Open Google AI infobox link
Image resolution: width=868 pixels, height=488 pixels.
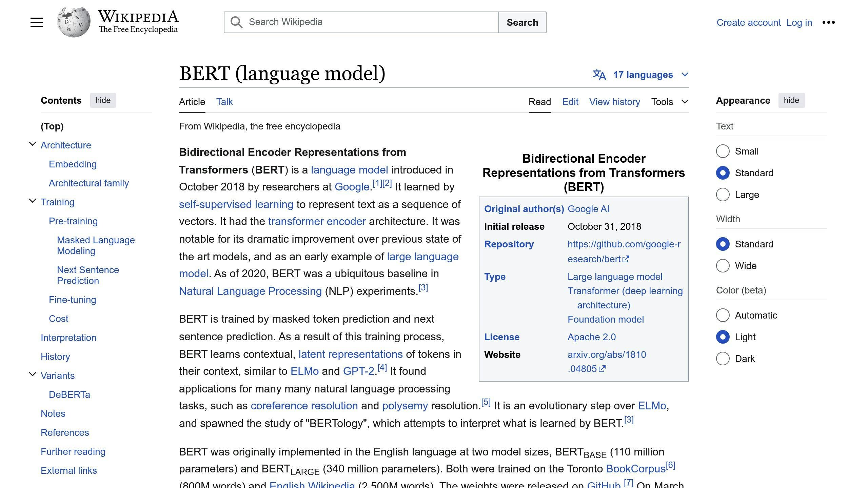[588, 209]
